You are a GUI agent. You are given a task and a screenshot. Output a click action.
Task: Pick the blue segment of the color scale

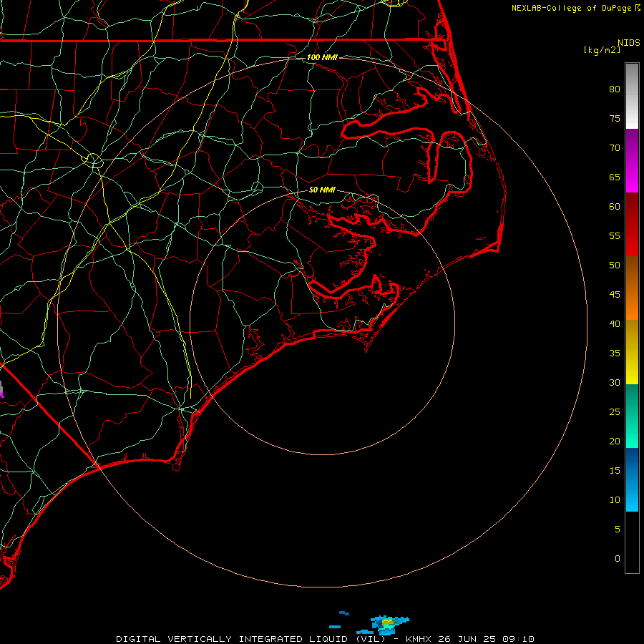pyautogui.click(x=632, y=479)
